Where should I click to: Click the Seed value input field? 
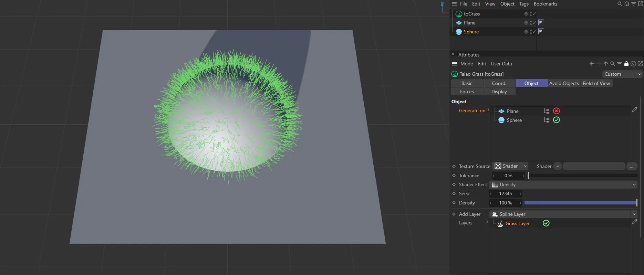(x=505, y=194)
